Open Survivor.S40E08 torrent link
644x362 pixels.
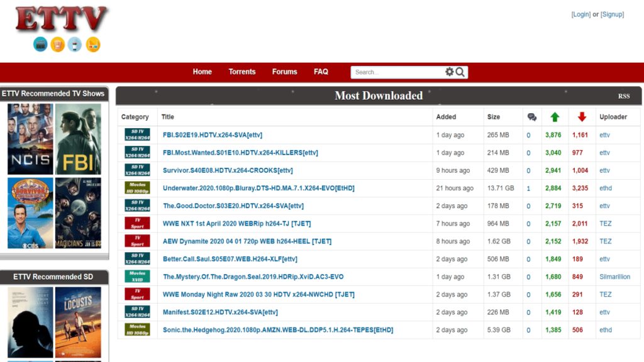point(228,170)
